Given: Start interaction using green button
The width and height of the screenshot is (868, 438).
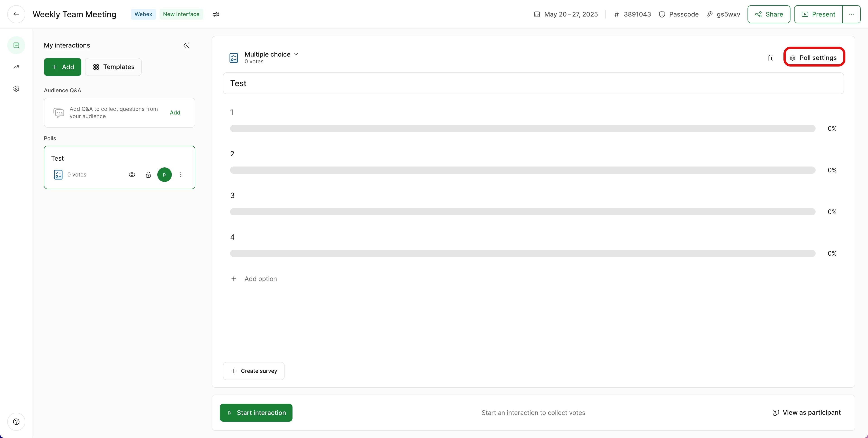Looking at the screenshot, I should pos(256,412).
